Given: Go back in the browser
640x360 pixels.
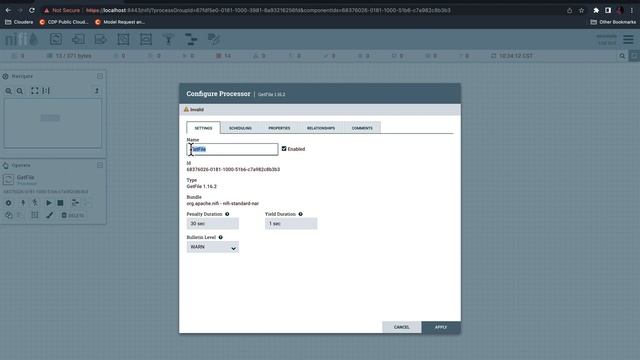Looking at the screenshot, I should click(x=8, y=10).
